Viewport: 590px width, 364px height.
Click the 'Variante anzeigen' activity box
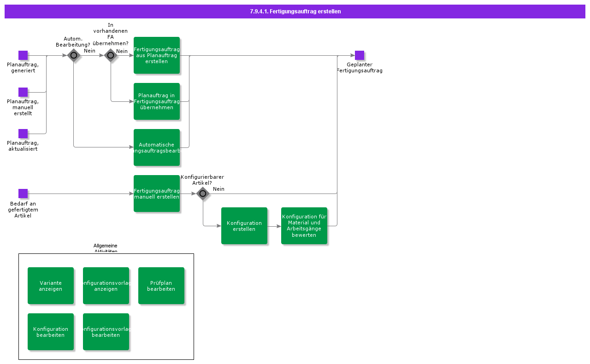pos(51,286)
